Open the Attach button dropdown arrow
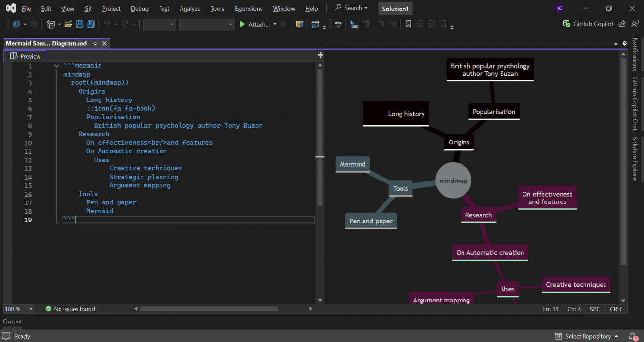The height and width of the screenshot is (342, 644). 275,24
